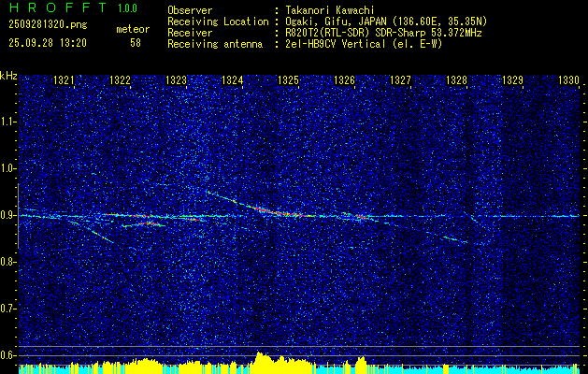Click the 0.8 kHz axis label
The height and width of the screenshot is (374, 588).
click(x=7, y=262)
